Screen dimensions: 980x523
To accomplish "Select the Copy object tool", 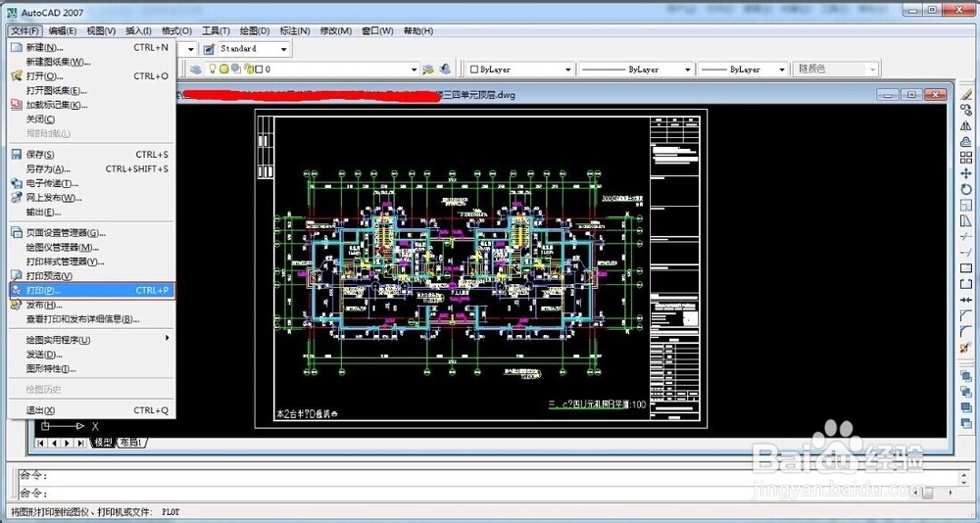I will pyautogui.click(x=966, y=110).
